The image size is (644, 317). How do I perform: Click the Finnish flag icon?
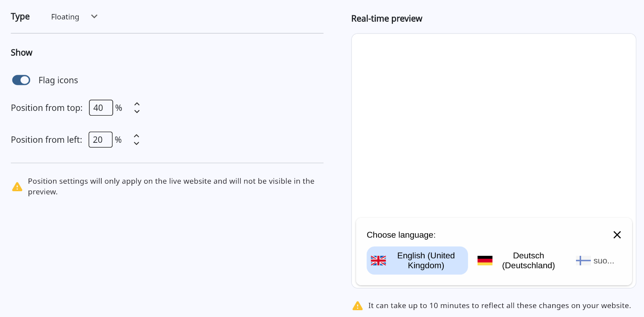click(583, 260)
